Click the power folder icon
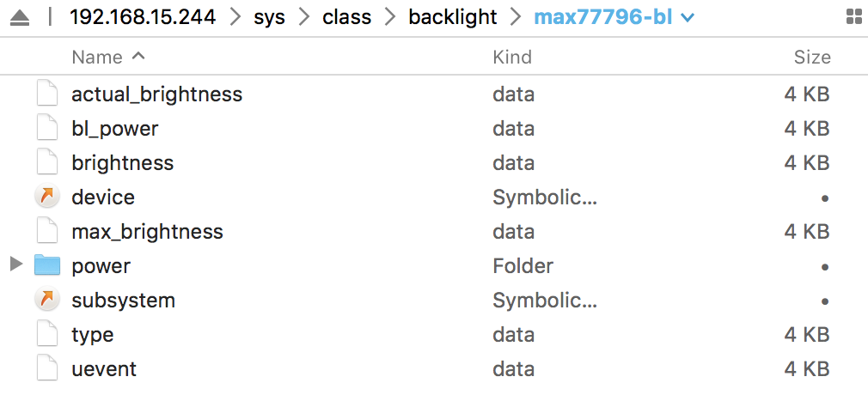The image size is (868, 395). pyautogui.click(x=47, y=266)
